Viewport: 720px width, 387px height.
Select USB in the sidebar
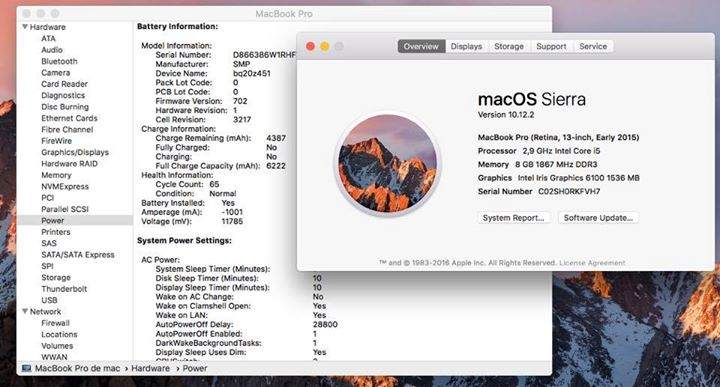click(49, 300)
